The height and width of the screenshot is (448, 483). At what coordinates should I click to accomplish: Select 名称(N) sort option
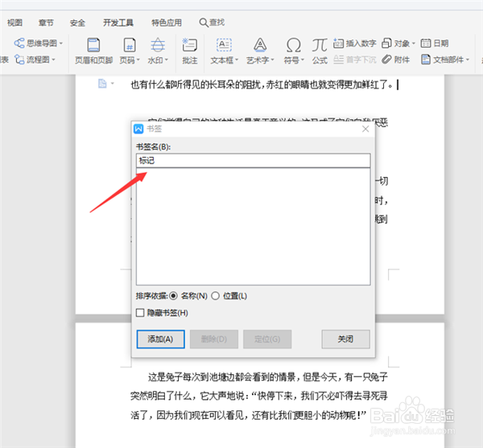point(173,296)
